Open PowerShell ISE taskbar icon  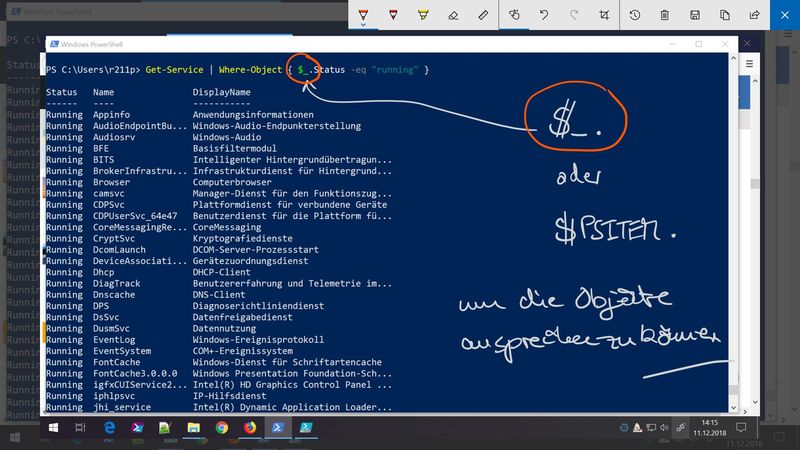[x=306, y=428]
